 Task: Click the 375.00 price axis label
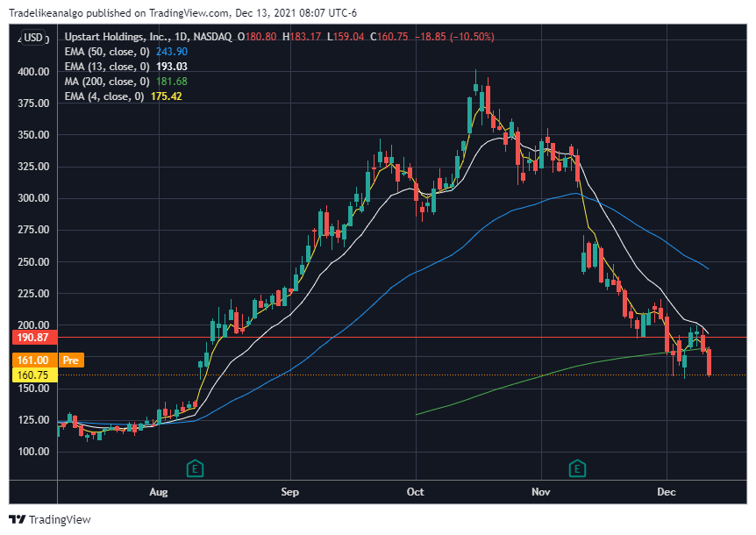point(33,103)
